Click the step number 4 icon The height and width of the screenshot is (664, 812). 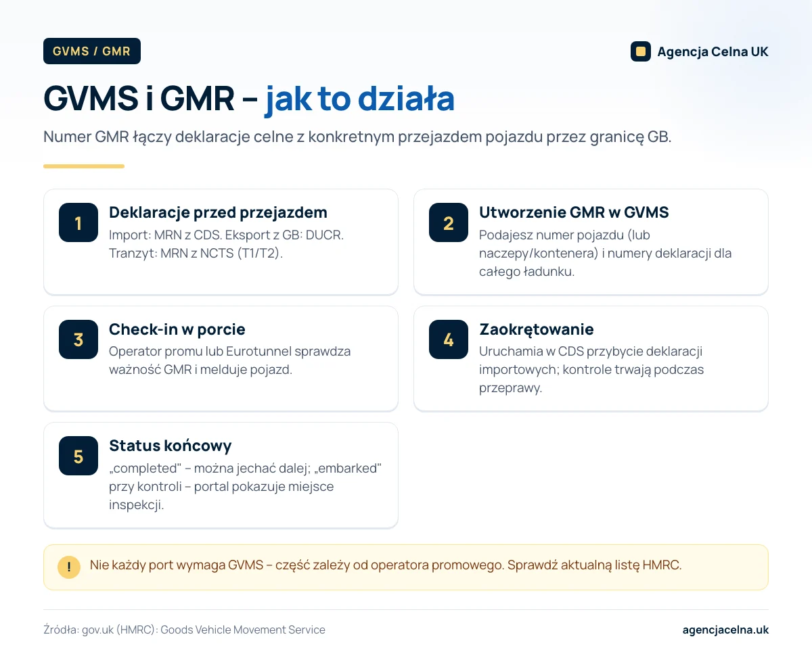[x=449, y=339]
